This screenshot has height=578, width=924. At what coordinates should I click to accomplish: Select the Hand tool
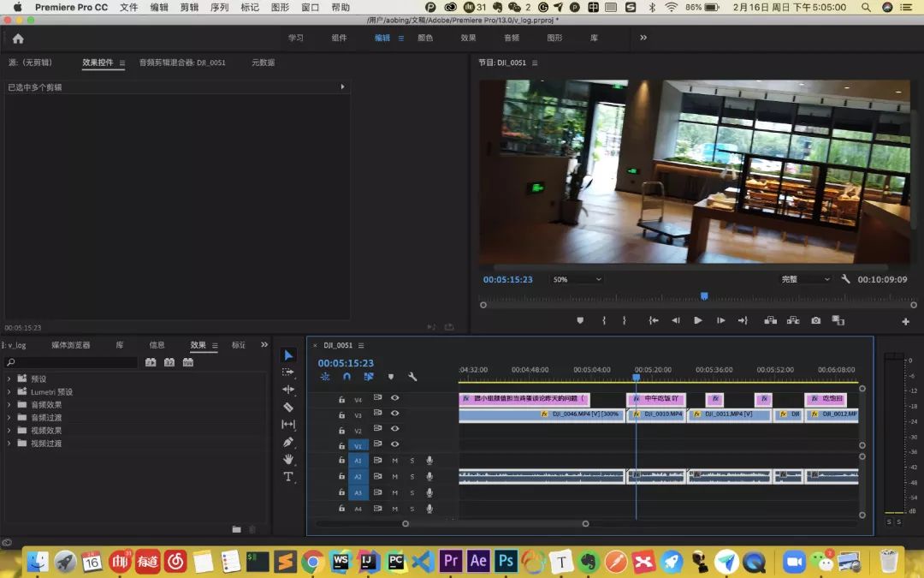288,459
